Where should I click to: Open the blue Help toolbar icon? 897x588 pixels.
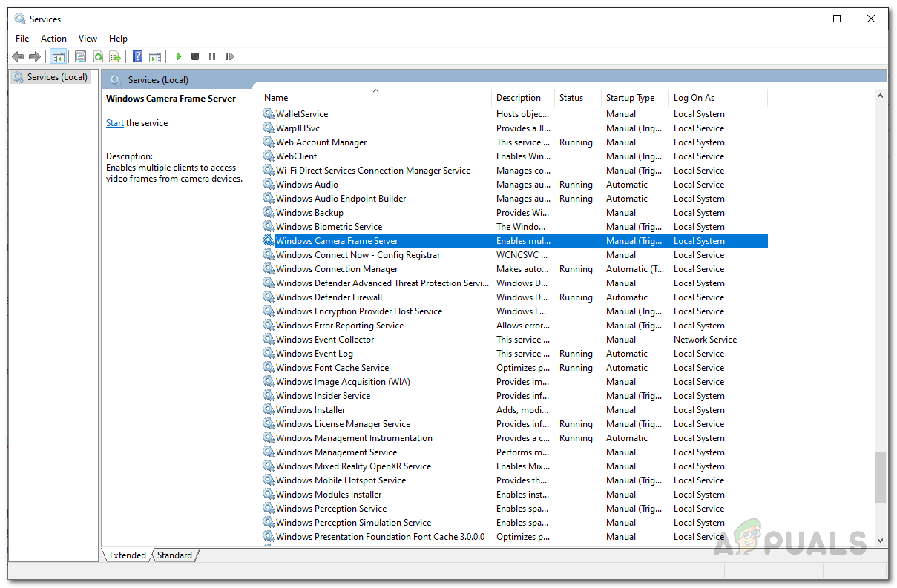coord(137,56)
